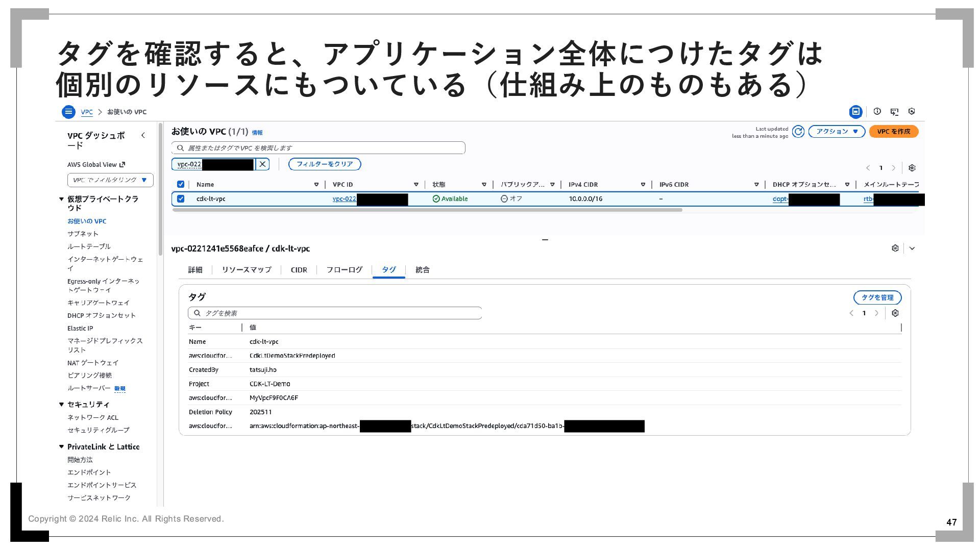Collapse the セキュリティ sidebar section
This screenshot has width=980, height=551.
(62, 405)
